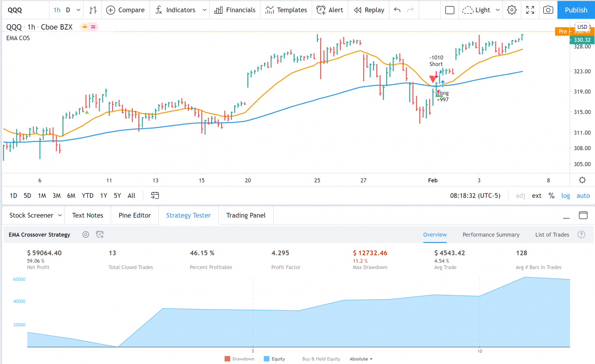Expand the timeframe interval dropdown arrow

tap(79, 10)
